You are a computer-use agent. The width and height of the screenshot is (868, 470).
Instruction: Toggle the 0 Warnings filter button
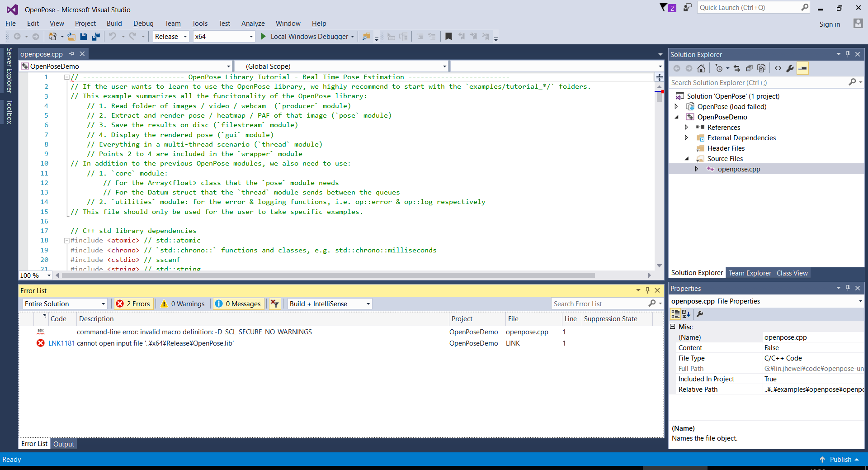click(x=183, y=304)
